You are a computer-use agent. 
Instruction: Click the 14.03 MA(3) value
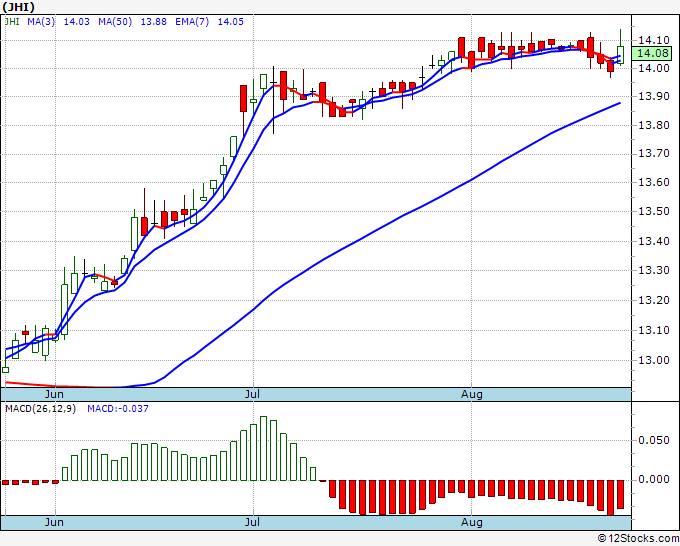click(76, 21)
